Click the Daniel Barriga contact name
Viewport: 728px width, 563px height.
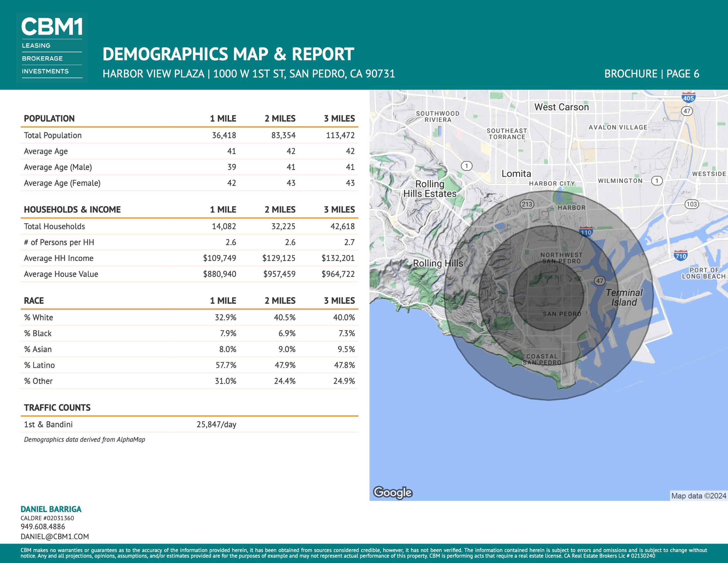(x=51, y=509)
